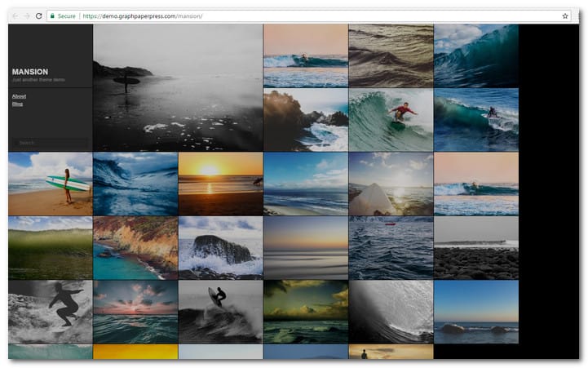Click the browser forward arrow
This screenshot has height=368, width=588.
(x=27, y=16)
